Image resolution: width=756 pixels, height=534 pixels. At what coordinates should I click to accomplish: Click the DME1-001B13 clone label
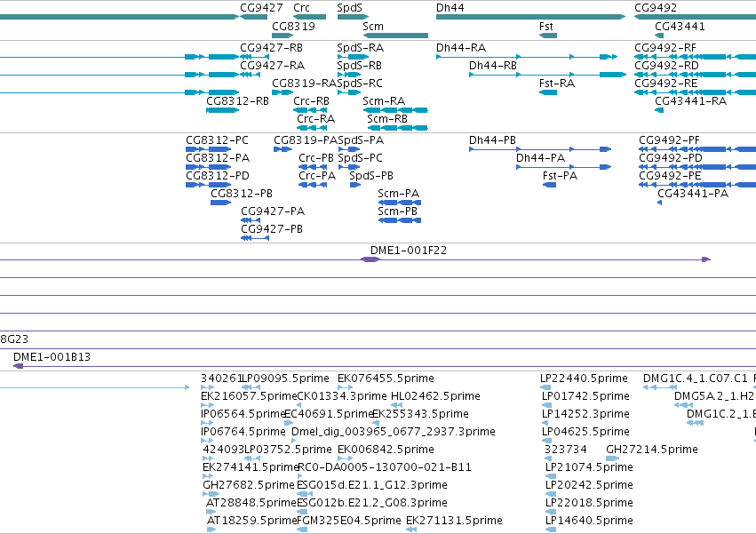(x=52, y=357)
